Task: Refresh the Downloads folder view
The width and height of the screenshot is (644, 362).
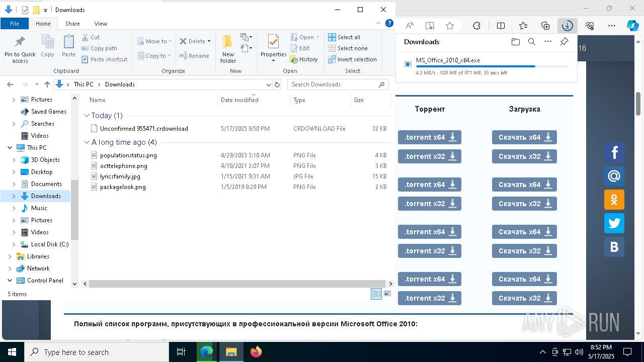Action: click(277, 84)
